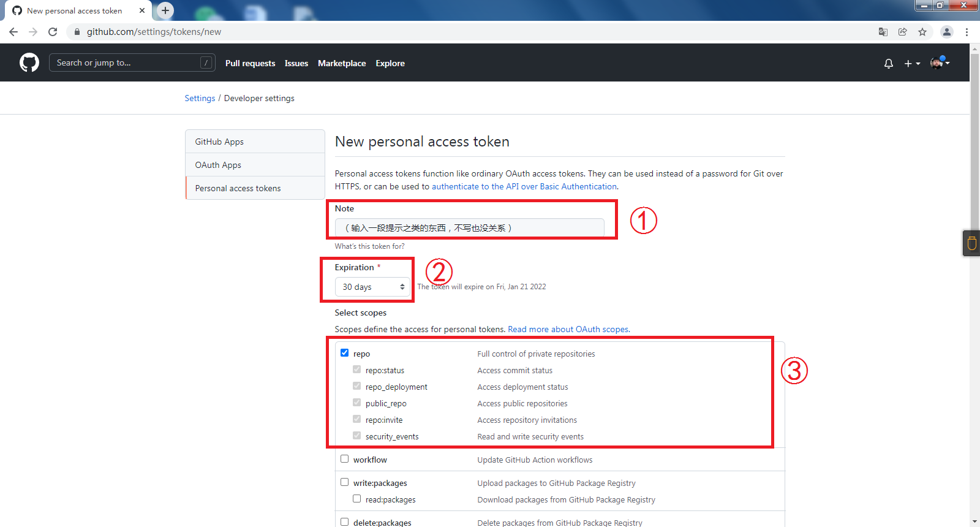Image resolution: width=980 pixels, height=527 pixels.
Task: Open Issues in top nav
Action: pos(296,63)
